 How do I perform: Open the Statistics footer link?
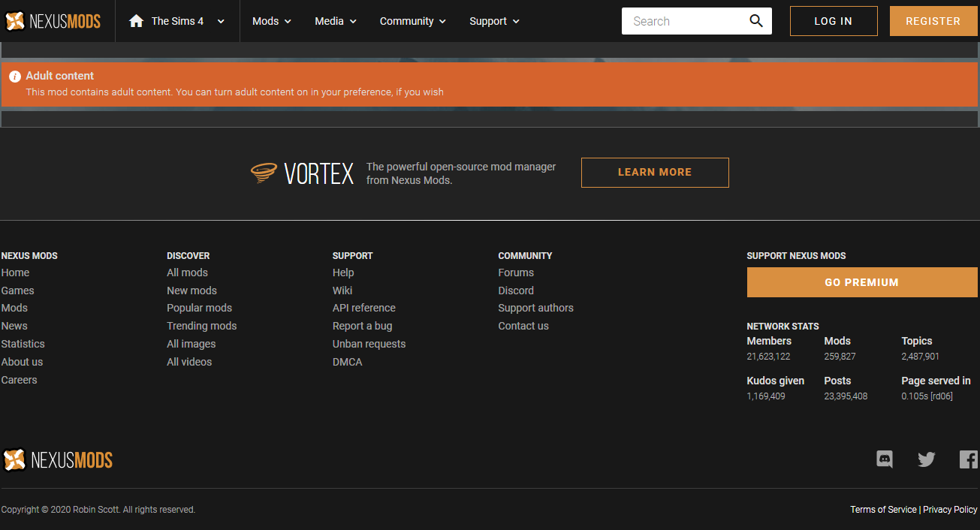(x=23, y=344)
